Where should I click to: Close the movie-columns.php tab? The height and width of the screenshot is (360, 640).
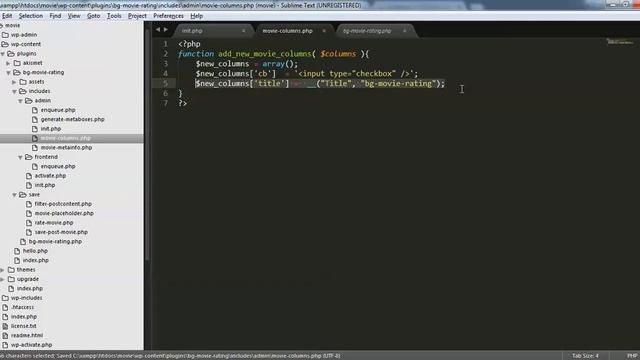coord(324,31)
